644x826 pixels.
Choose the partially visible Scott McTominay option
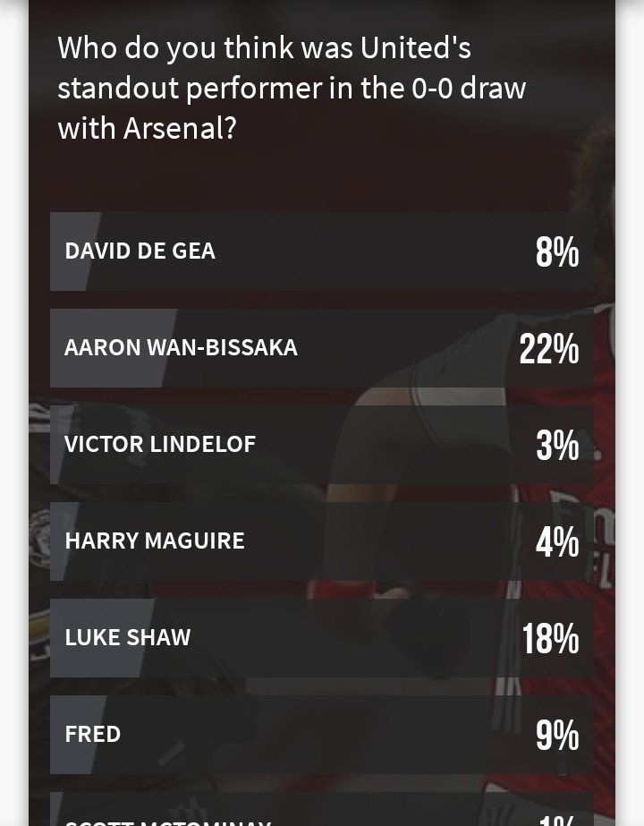click(322, 809)
